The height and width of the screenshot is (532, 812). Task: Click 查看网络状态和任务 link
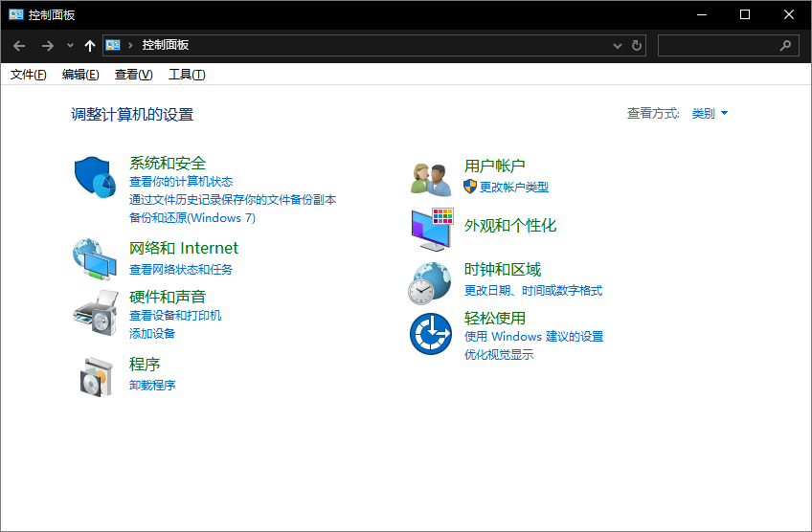(181, 270)
